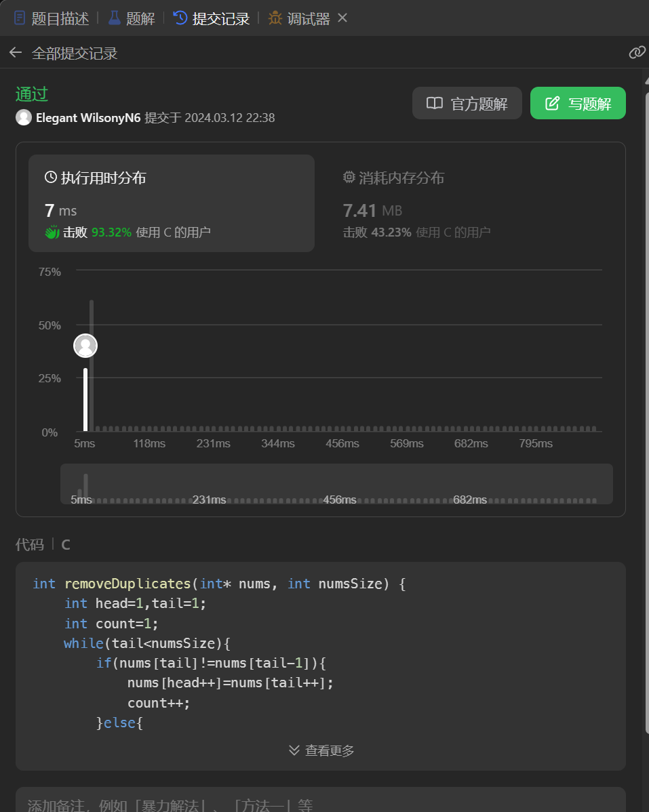This screenshot has width=649, height=812.
Task: Click the clapping hands icon beside 击败
Action: pyautogui.click(x=52, y=232)
